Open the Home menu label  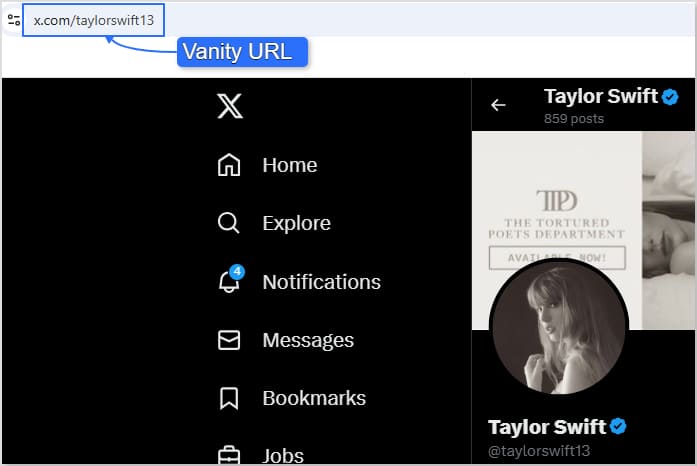pos(290,165)
